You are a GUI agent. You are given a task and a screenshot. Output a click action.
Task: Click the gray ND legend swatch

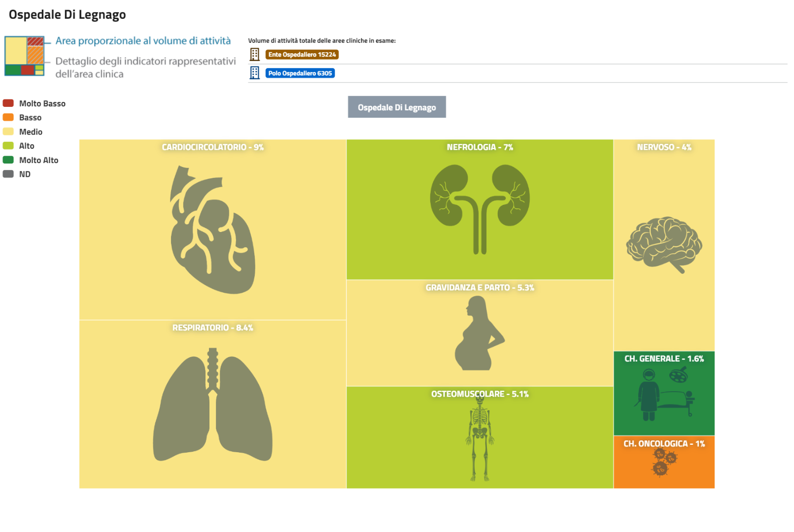pos(8,174)
